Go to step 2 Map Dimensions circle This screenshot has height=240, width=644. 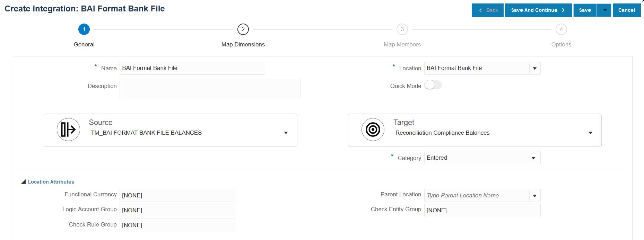click(x=243, y=29)
